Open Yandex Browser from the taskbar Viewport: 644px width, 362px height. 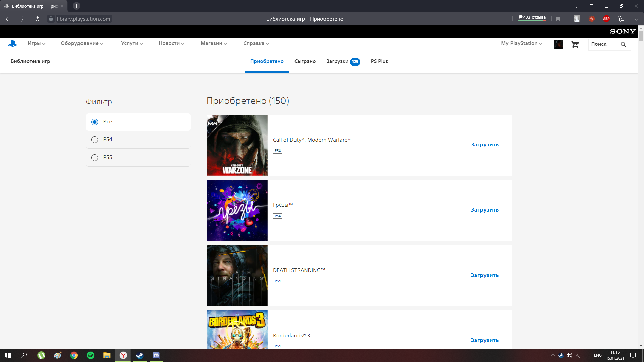coord(123,355)
